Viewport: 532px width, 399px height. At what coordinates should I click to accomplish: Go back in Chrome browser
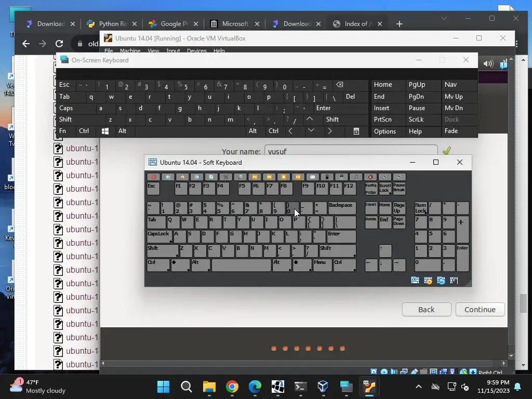[26, 44]
